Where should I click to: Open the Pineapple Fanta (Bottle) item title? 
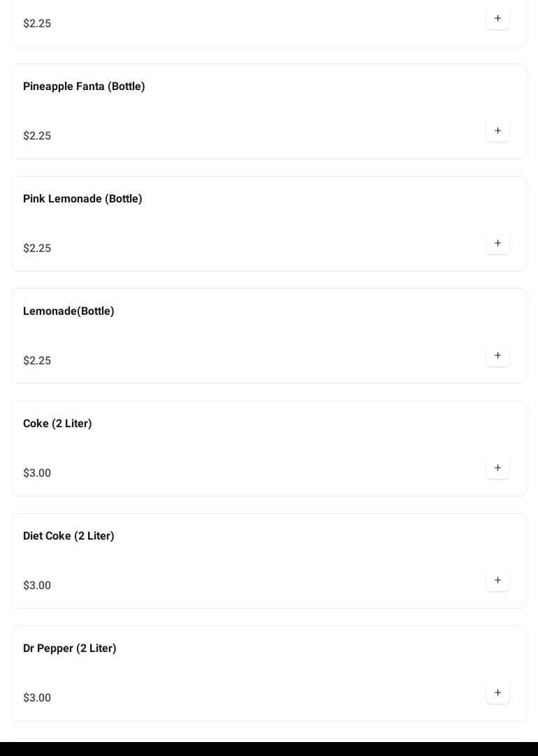(x=84, y=87)
